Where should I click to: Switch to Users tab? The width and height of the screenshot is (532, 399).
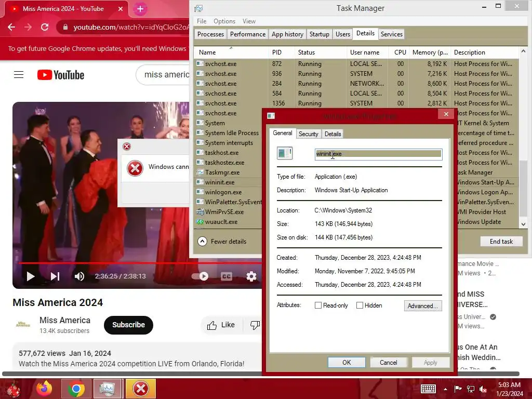pos(343,34)
